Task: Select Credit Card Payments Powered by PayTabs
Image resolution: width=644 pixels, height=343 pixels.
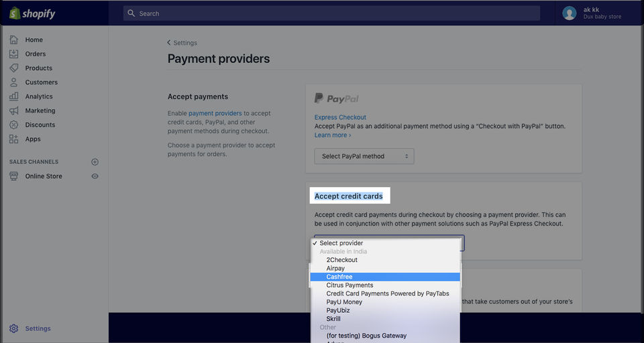Action: [385, 293]
